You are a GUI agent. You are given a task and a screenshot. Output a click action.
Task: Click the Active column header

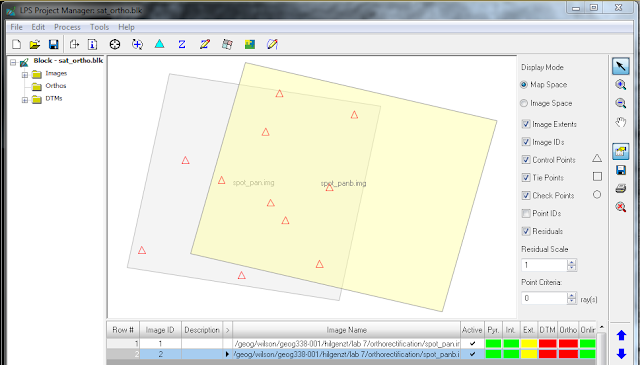click(472, 330)
